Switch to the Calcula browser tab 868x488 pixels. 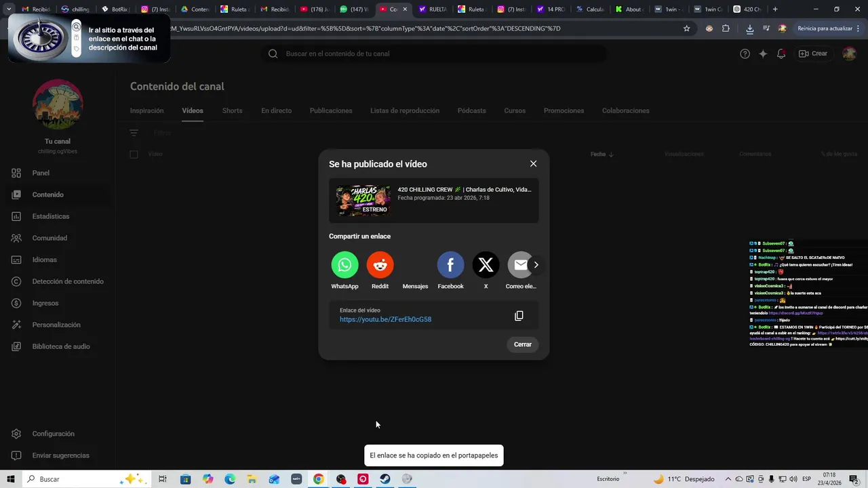[590, 9]
